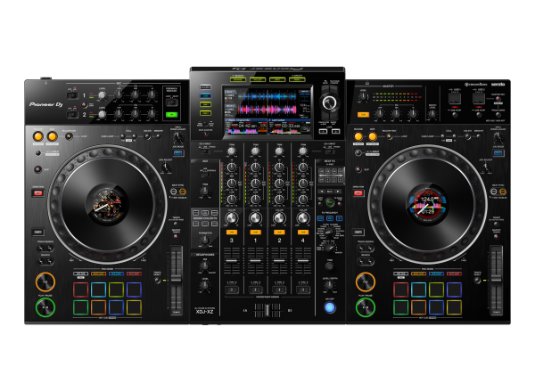The height and width of the screenshot is (392, 535).
Task: Toggle the channel 2 orange Cue button
Action: point(279,233)
